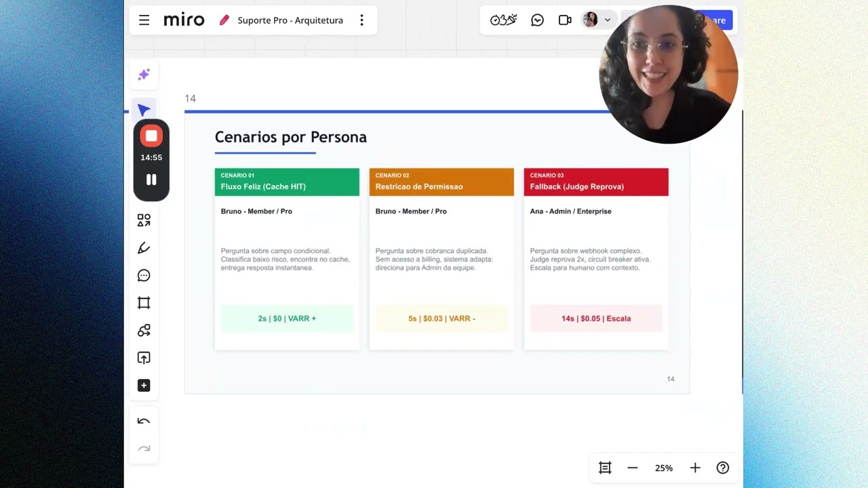
Task: Click the campo condicional description text
Action: click(x=285, y=260)
